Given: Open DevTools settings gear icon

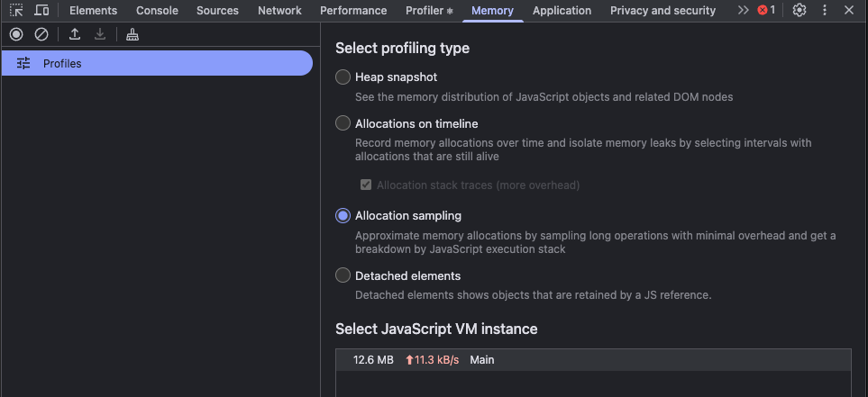Looking at the screenshot, I should point(799,11).
